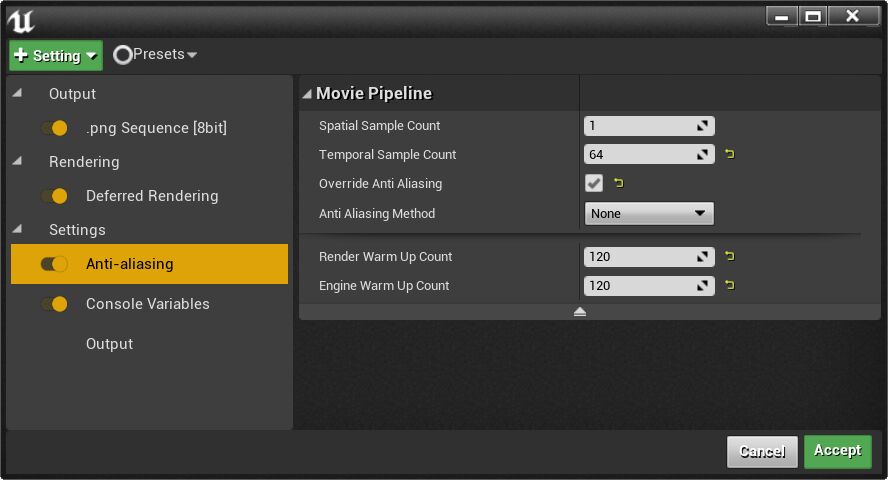
Task: Reset Override Anti Aliasing to default
Action: tap(618, 183)
